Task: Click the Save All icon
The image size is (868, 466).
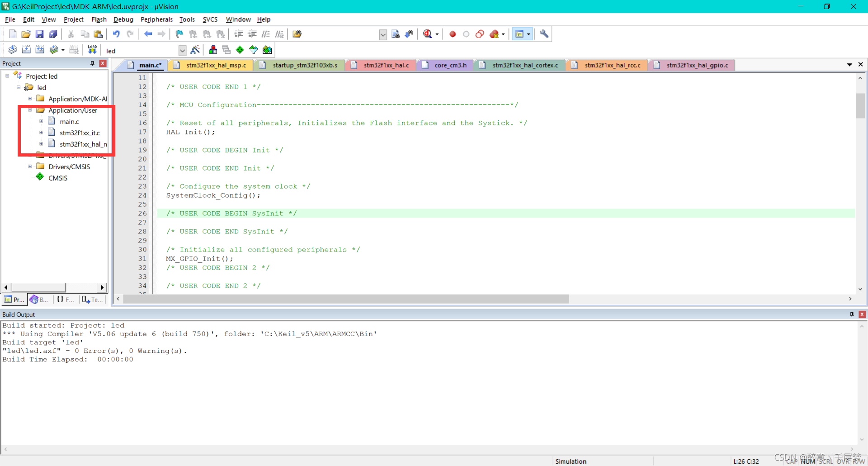Action: click(x=53, y=34)
